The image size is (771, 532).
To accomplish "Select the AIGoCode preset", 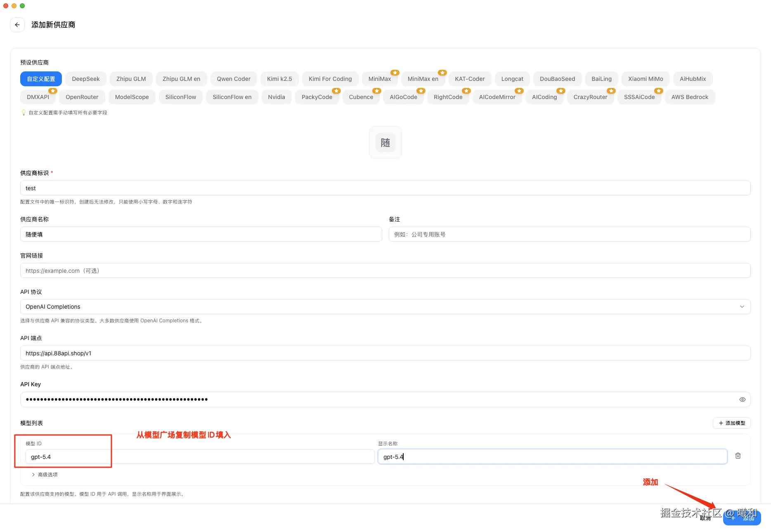I will [x=404, y=97].
